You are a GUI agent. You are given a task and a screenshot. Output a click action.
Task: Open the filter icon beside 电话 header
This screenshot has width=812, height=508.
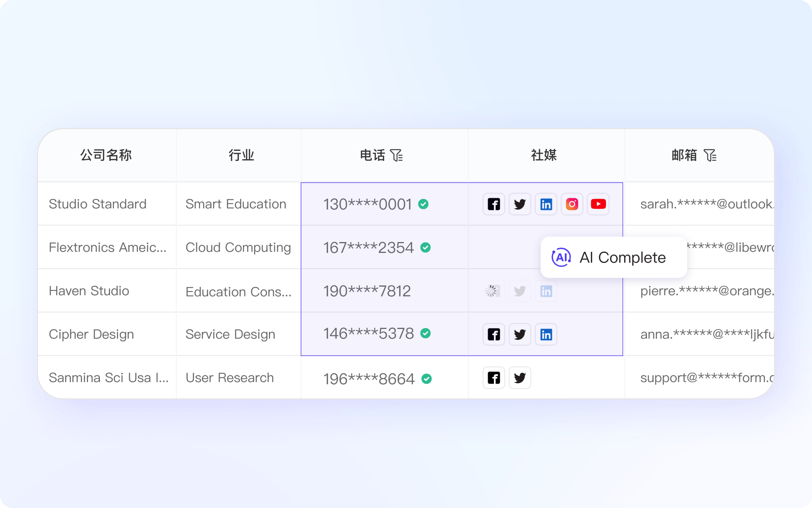coord(397,156)
